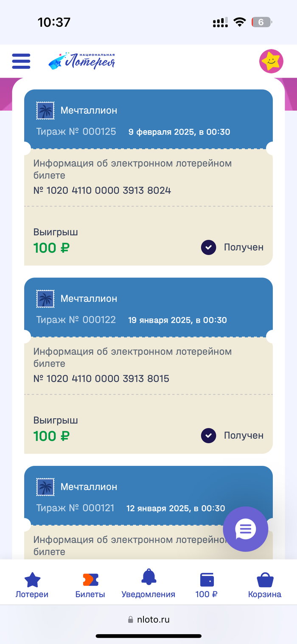Open the hamburger navigation menu

coord(21,61)
